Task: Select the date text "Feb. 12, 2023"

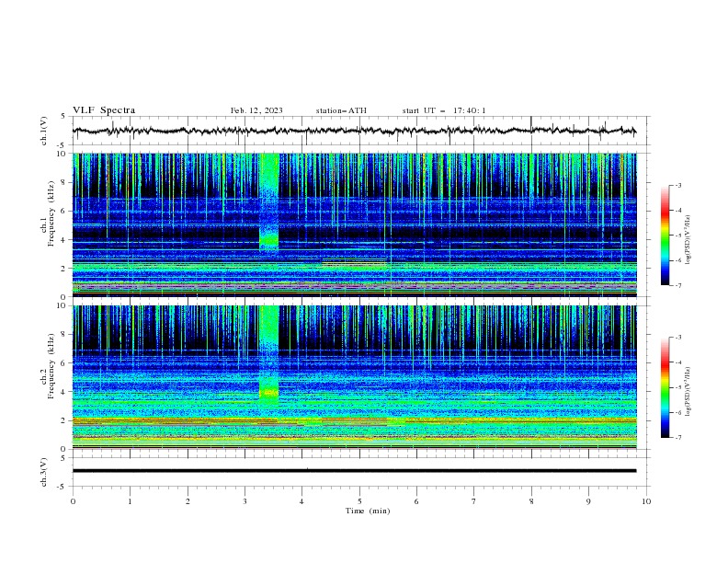Action: [256, 110]
